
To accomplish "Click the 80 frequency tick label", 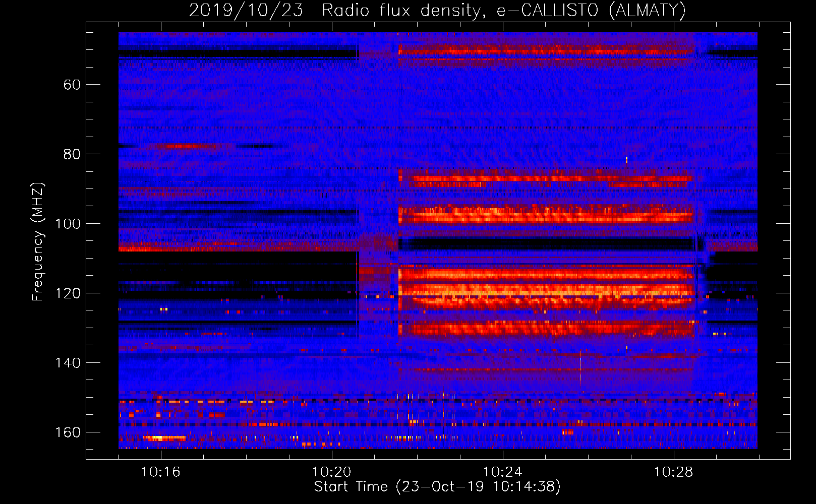I will tap(72, 154).
